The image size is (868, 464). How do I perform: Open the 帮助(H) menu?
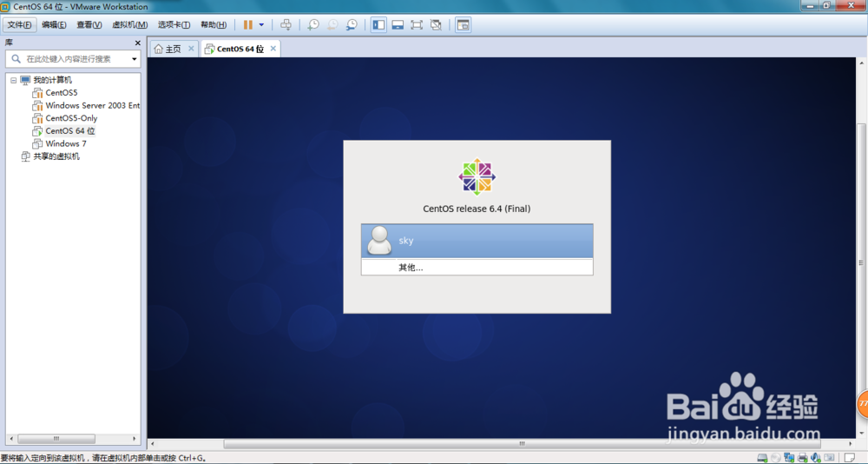214,25
